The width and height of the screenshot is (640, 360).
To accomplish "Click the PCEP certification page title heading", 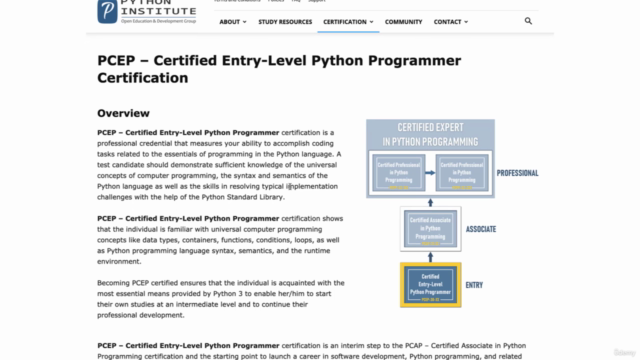I will pyautogui.click(x=279, y=69).
